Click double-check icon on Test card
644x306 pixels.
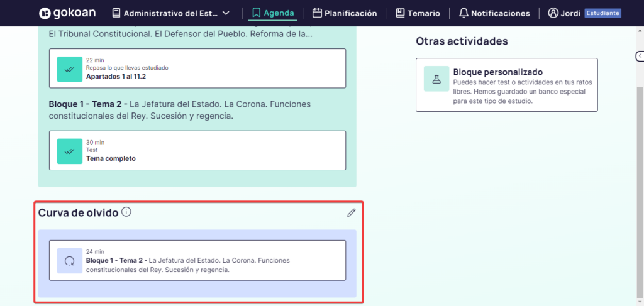point(70,150)
